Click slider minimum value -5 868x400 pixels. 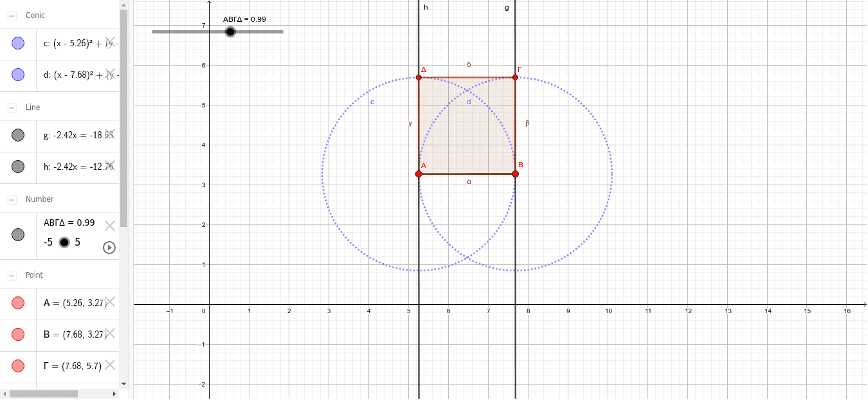pos(48,242)
